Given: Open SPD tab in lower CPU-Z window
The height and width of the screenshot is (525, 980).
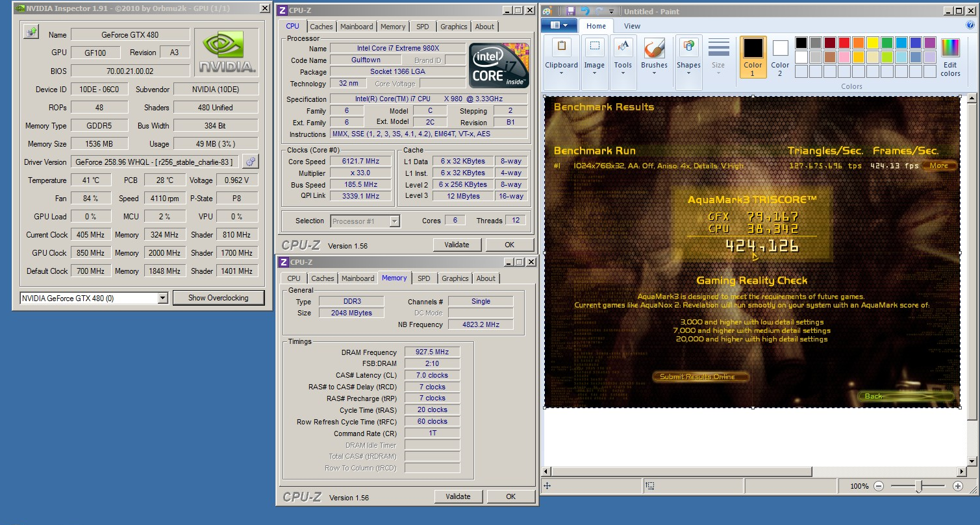Looking at the screenshot, I should [x=424, y=278].
